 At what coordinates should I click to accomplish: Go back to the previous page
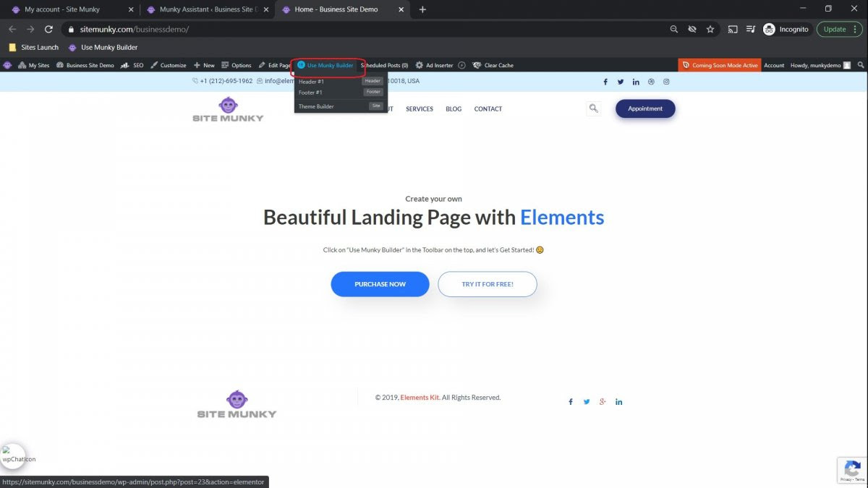click(x=12, y=30)
